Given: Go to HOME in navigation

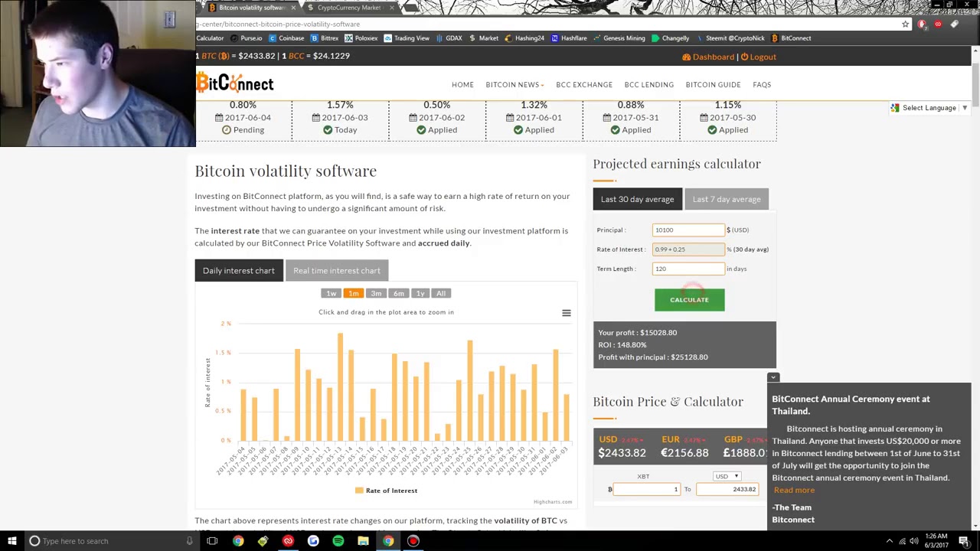Looking at the screenshot, I should (x=462, y=85).
